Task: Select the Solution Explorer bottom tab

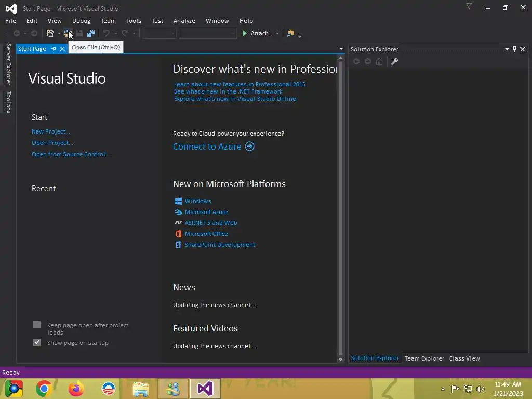Action: click(375, 358)
